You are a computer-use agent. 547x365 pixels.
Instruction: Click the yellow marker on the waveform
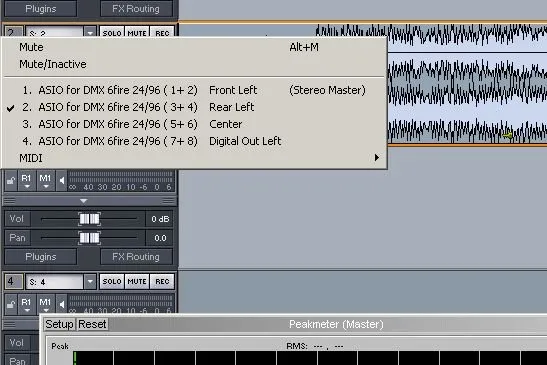tap(508, 135)
